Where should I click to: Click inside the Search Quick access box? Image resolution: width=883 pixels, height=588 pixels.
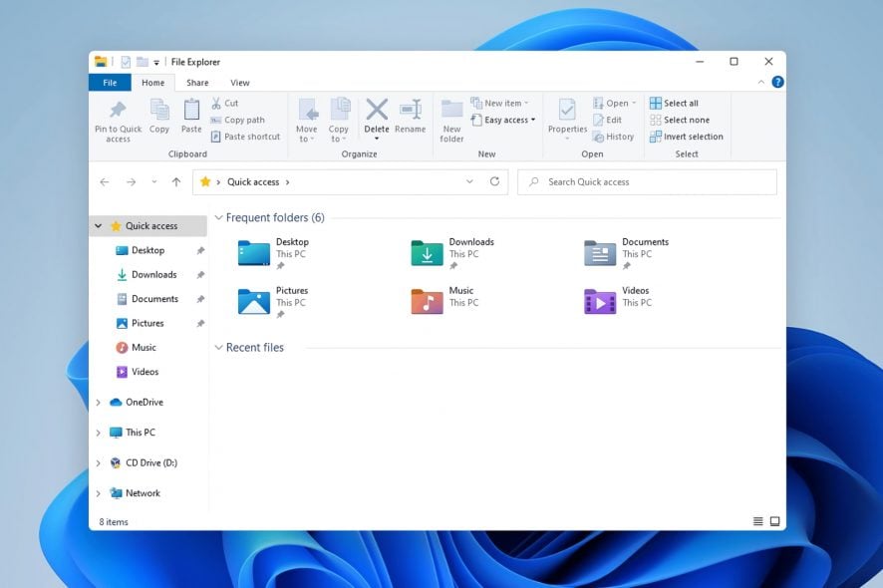(648, 181)
